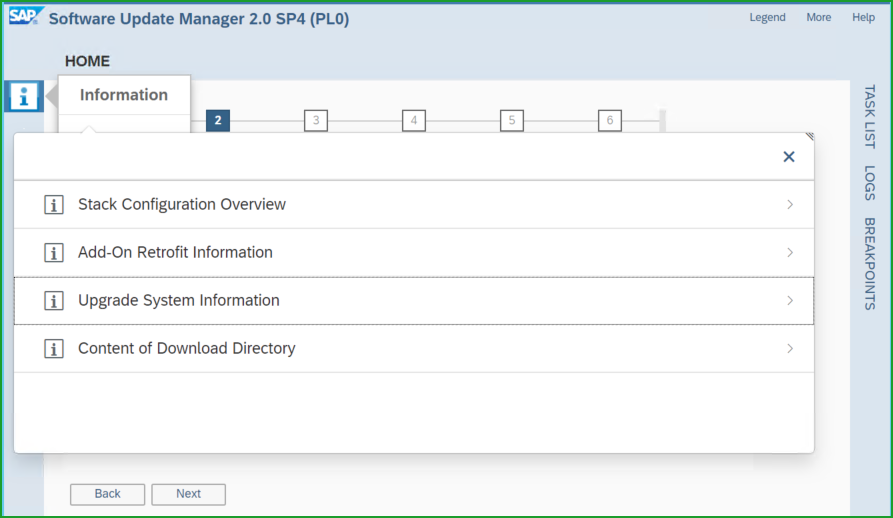Click the Upgrade System Information text
Image resolution: width=893 pixels, height=518 pixels.
pos(179,301)
